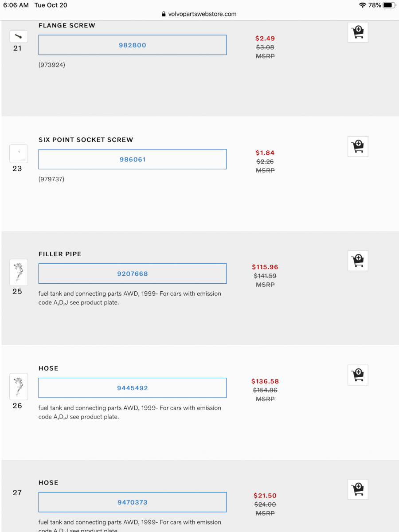Viewport: 399px width, 532px height.
Task: View the FILLER PIPE thumbnail image
Action: click(18, 272)
